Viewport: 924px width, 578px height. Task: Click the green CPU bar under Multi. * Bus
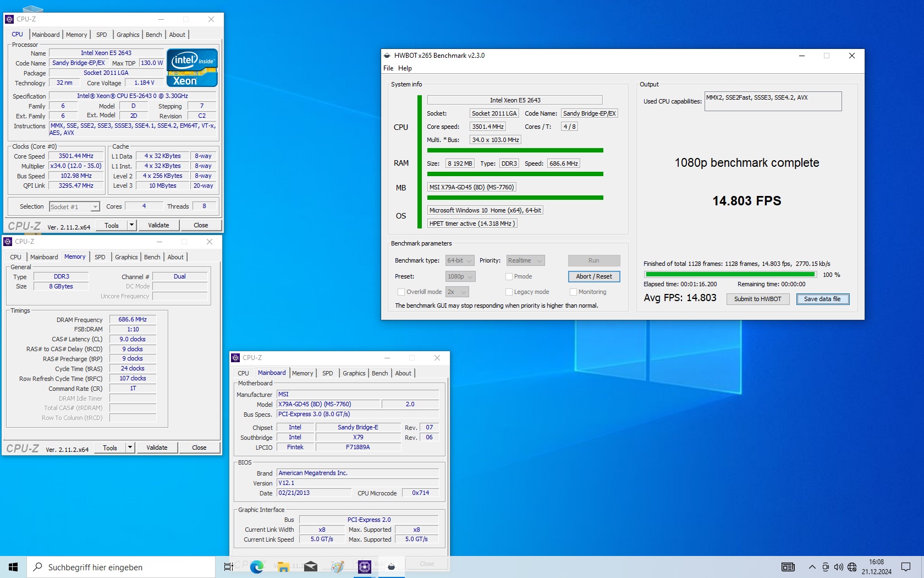tap(515, 150)
